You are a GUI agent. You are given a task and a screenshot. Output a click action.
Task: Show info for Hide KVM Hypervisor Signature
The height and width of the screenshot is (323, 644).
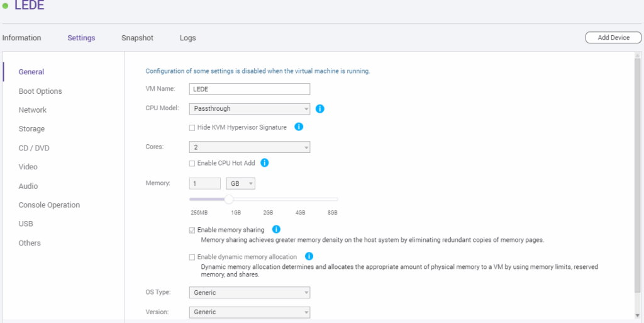(x=299, y=127)
